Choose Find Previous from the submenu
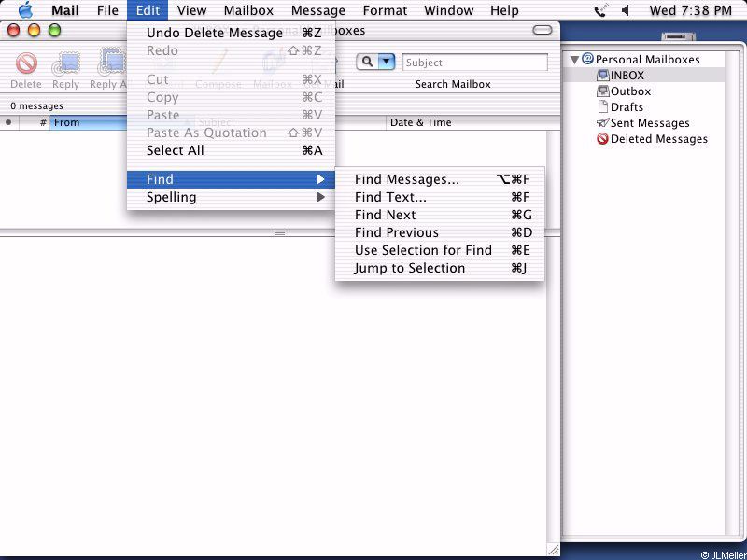The width and height of the screenshot is (747, 560). coord(440,232)
